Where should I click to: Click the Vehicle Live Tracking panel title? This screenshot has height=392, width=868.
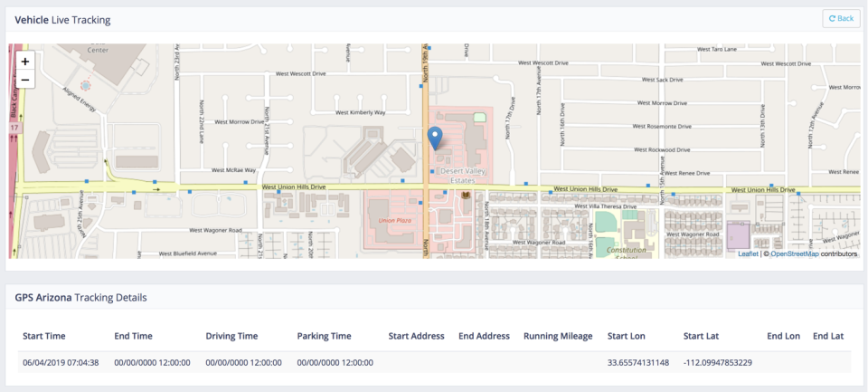click(62, 20)
